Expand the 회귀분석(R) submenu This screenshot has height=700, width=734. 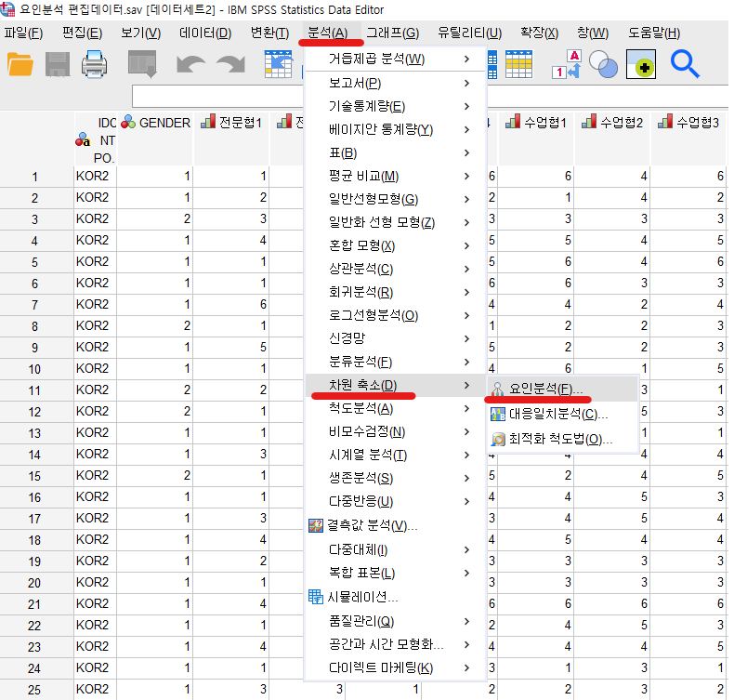396,292
